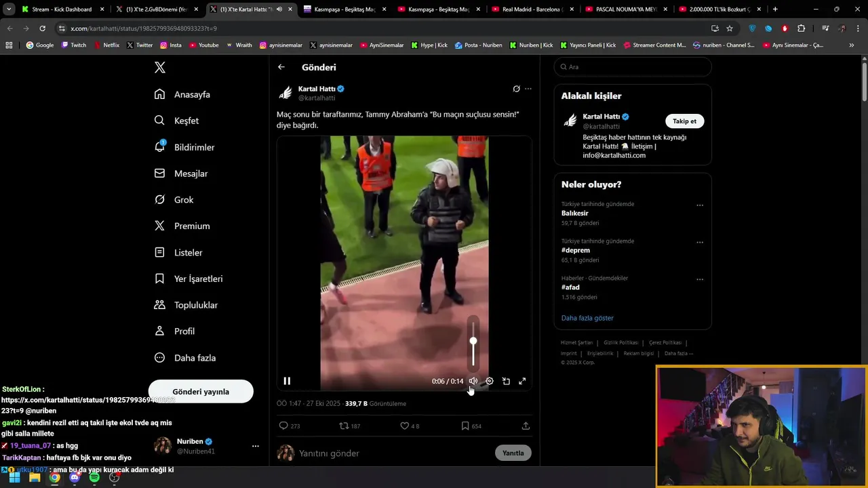This screenshot has height=488, width=868.
Task: Switch to Stream - Kick Dashboard tab
Action: point(62,9)
